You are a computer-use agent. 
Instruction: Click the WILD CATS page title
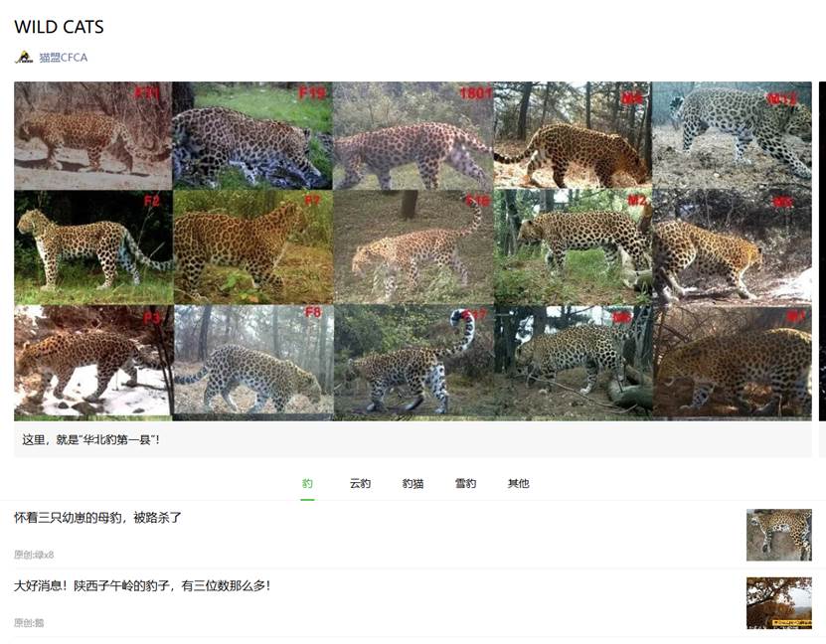coord(59,27)
